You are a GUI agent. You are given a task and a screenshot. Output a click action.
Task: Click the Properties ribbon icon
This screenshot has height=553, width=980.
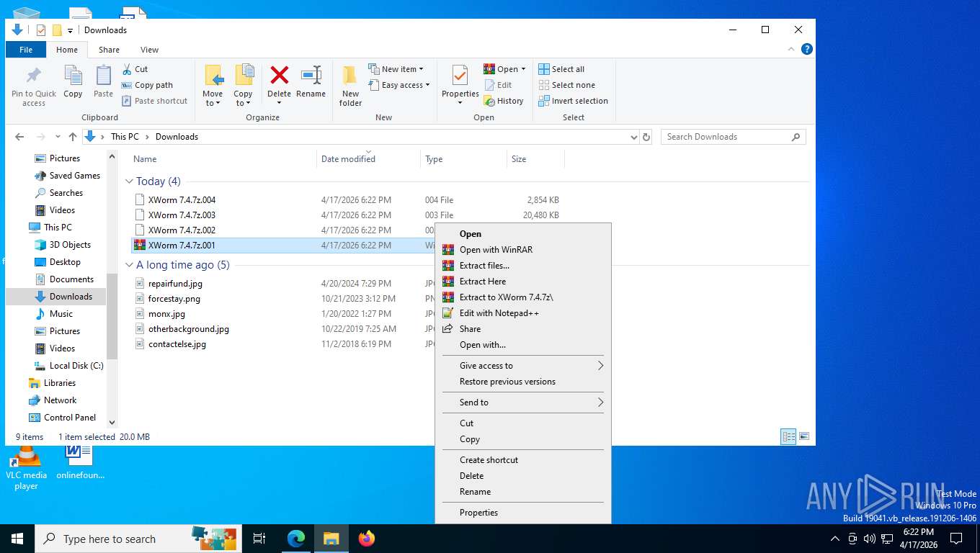460,76
